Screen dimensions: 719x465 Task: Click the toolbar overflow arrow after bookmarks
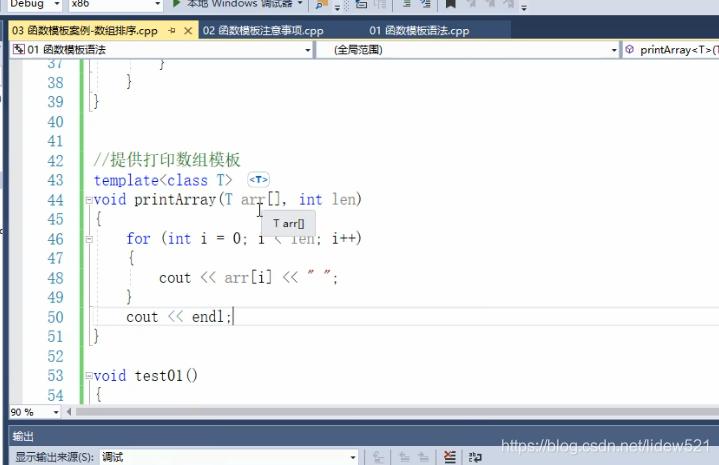524,7
